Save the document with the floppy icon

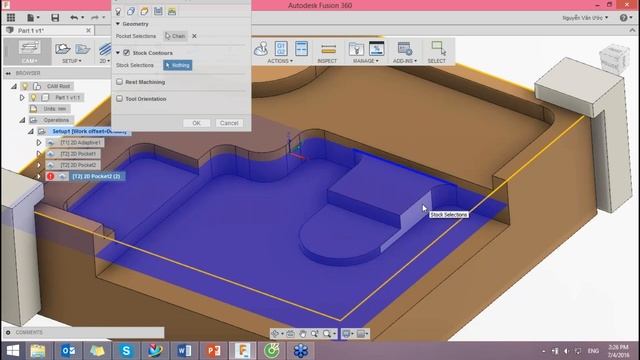pos(55,18)
